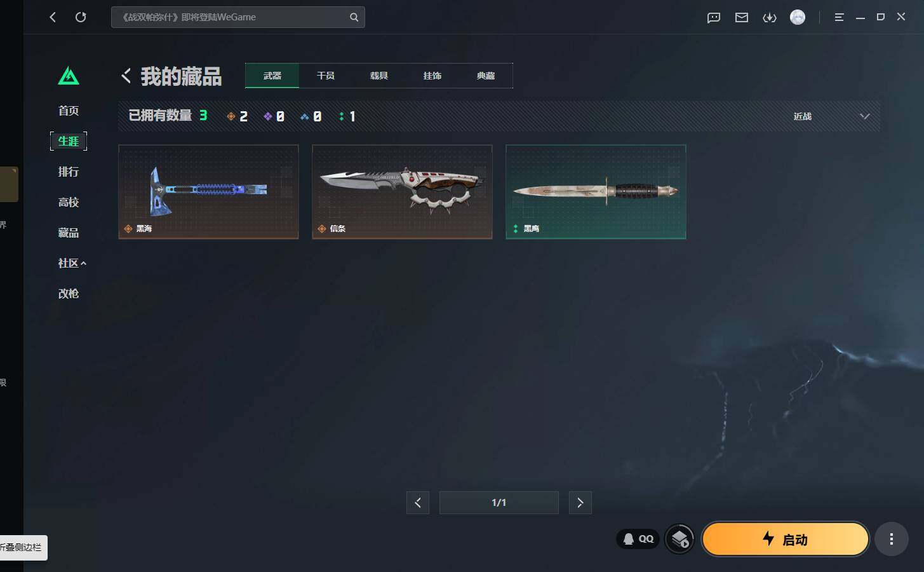This screenshot has height=572, width=924.
Task: Switch to the 载具 tab
Action: [x=379, y=76]
